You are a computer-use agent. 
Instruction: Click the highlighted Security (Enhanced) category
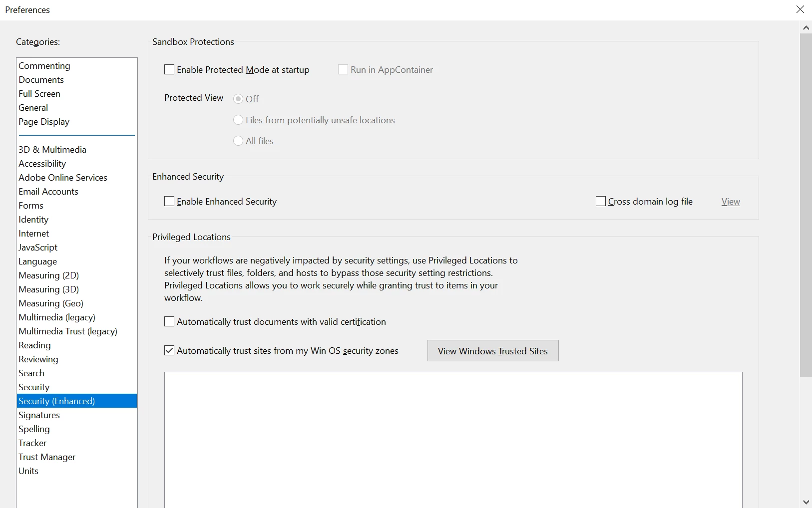77,401
